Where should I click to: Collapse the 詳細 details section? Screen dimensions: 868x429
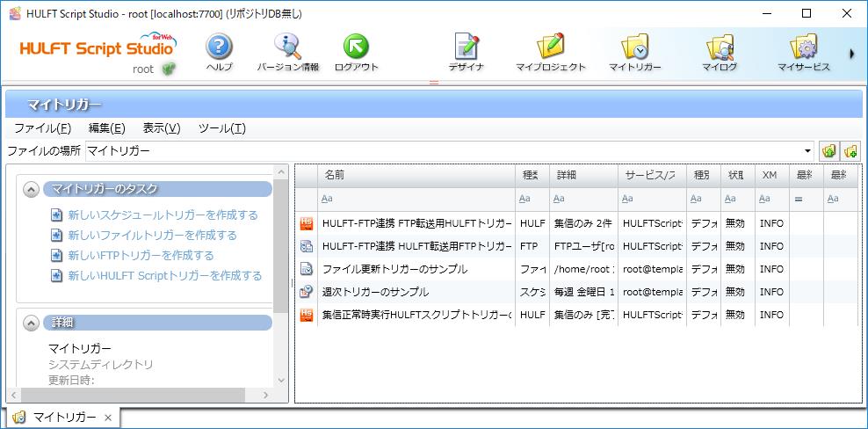coord(32,324)
